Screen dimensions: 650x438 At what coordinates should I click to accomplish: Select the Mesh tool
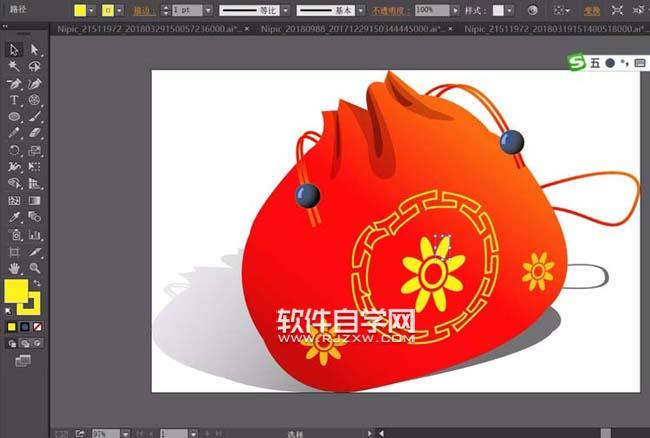[x=14, y=201]
